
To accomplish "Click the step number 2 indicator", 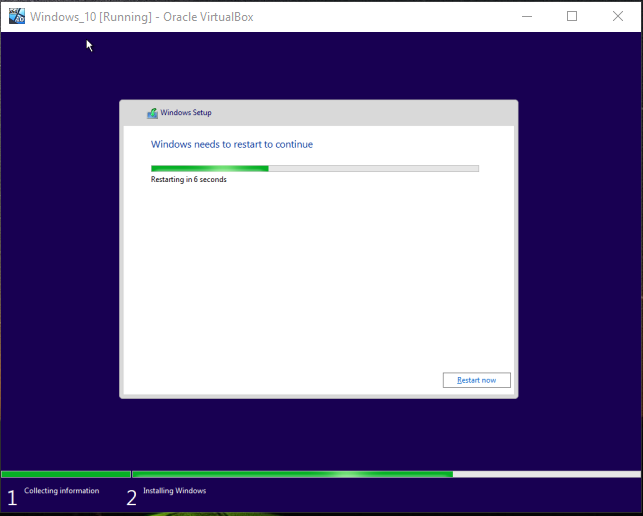I will 131,497.
